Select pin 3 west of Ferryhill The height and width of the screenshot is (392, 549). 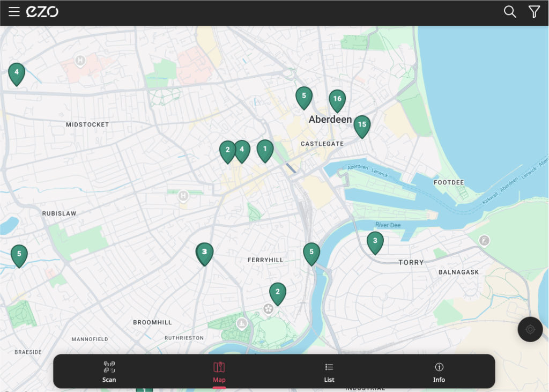[204, 253]
